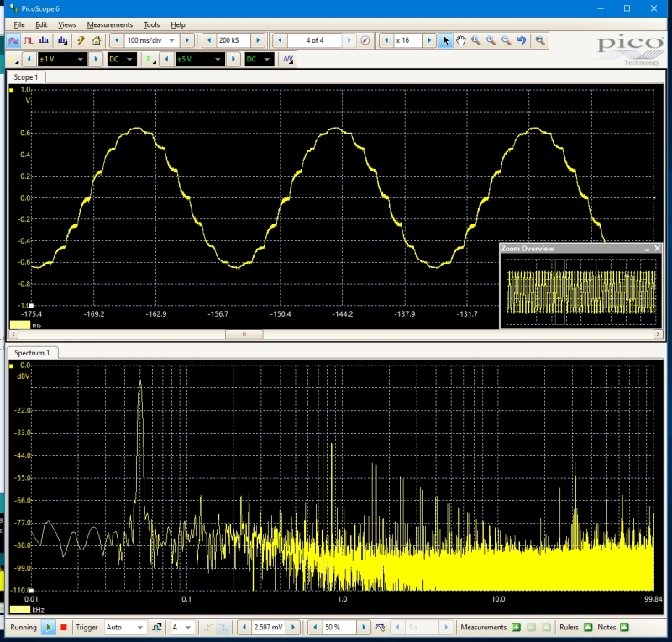Toggle the Rulers legend icon
Viewport: 672px width, 642px height.
click(588, 628)
